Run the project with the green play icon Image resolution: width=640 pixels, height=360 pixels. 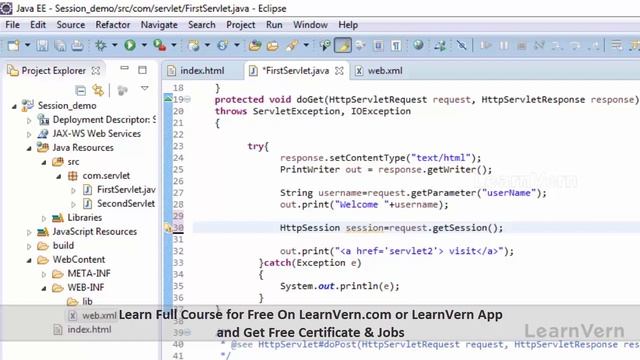click(x=130, y=45)
